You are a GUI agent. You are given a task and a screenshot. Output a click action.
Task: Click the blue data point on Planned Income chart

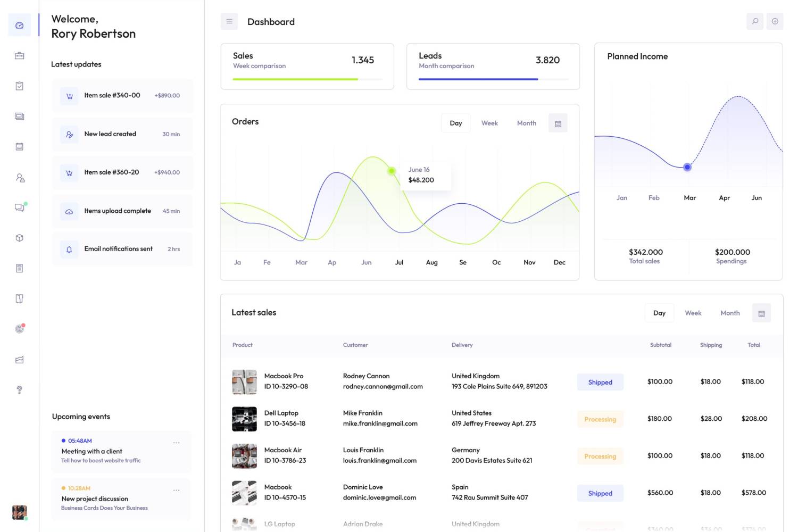pos(687,167)
